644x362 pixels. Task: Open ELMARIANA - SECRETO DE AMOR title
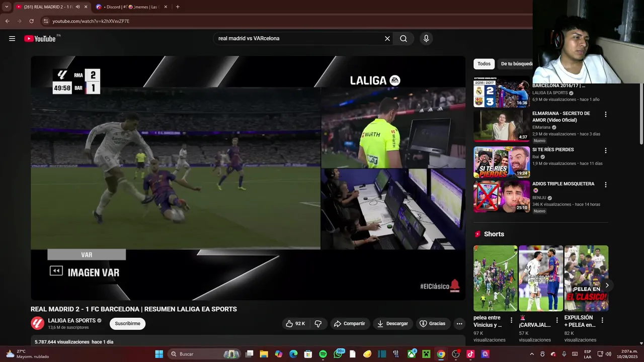(561, 117)
